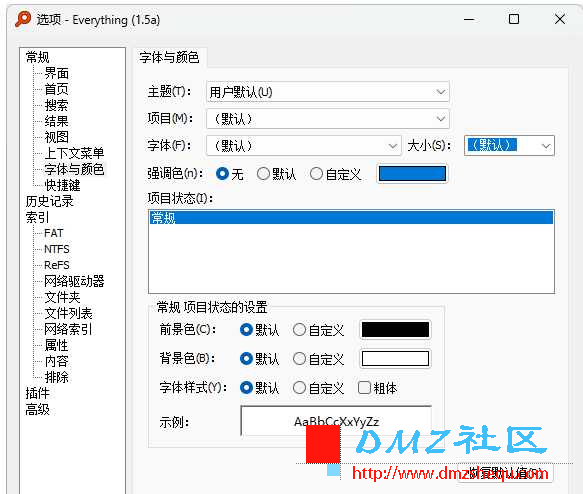583x494 pixels.
Task: Open the 主题 theme dropdown
Action: coord(328,92)
